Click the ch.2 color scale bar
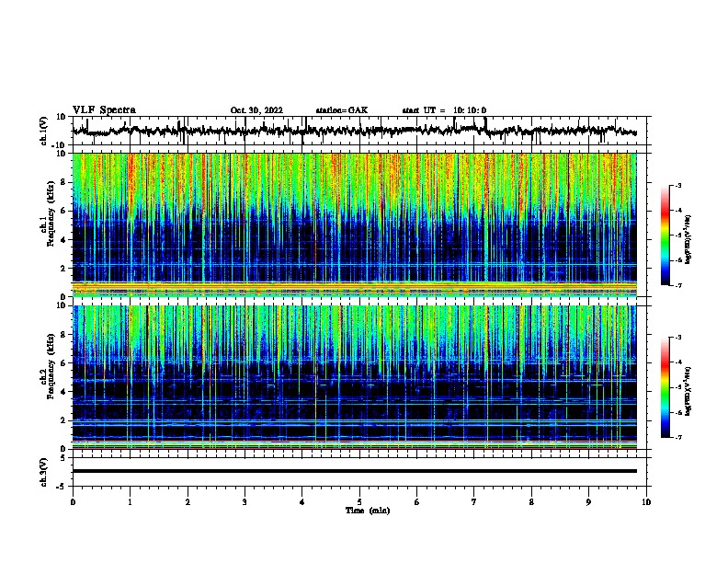Viewport: 728px width, 563px height. point(665,387)
